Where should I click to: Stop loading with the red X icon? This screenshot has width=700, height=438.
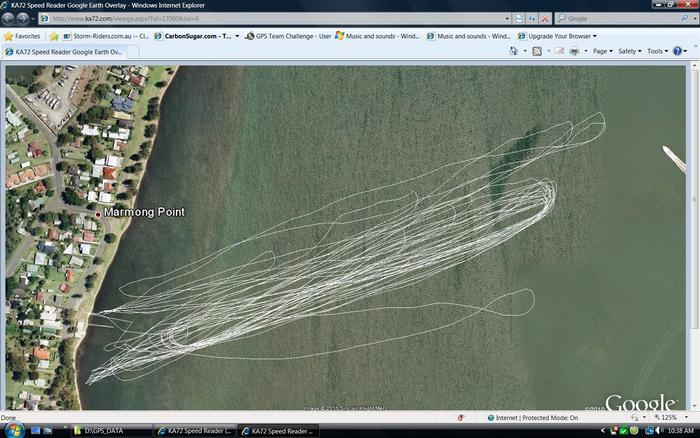pyautogui.click(x=545, y=18)
